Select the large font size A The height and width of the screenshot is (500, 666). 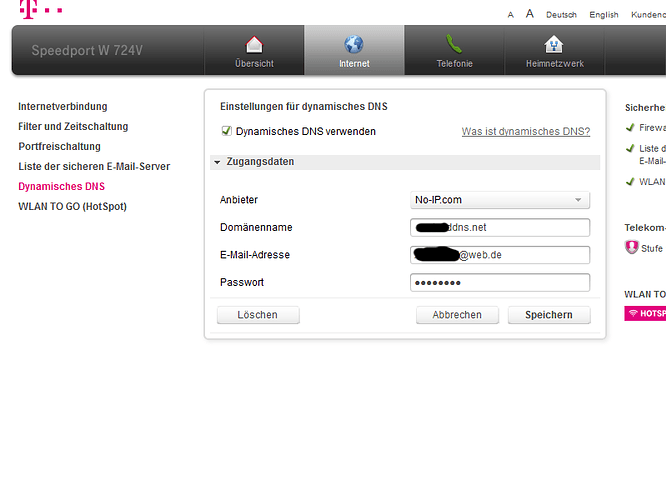(529, 14)
